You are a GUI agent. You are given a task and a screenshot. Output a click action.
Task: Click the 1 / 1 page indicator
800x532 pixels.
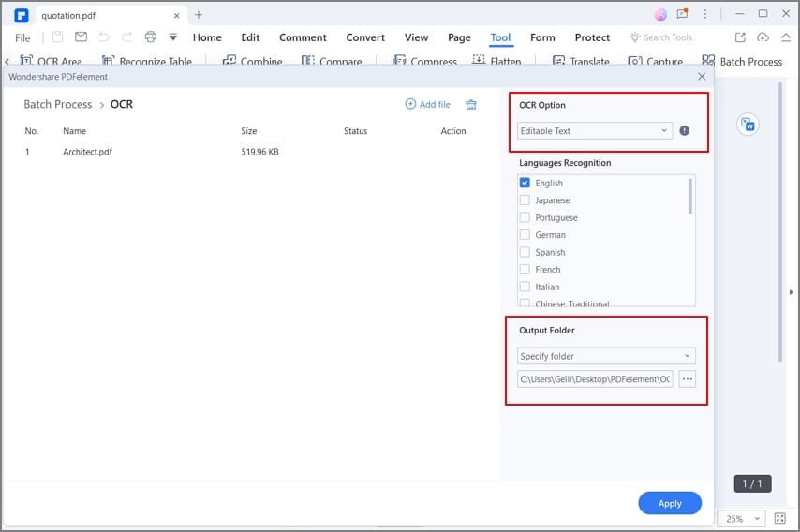pyautogui.click(x=752, y=483)
